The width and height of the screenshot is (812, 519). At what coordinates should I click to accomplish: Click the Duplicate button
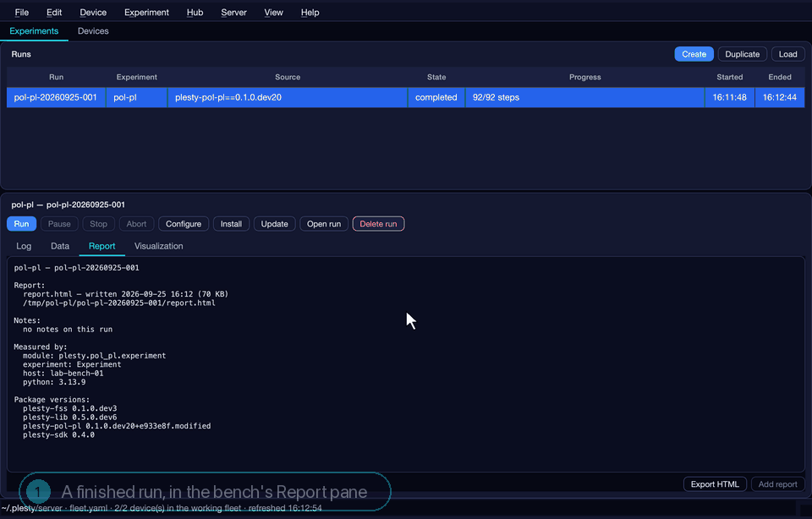click(x=742, y=54)
